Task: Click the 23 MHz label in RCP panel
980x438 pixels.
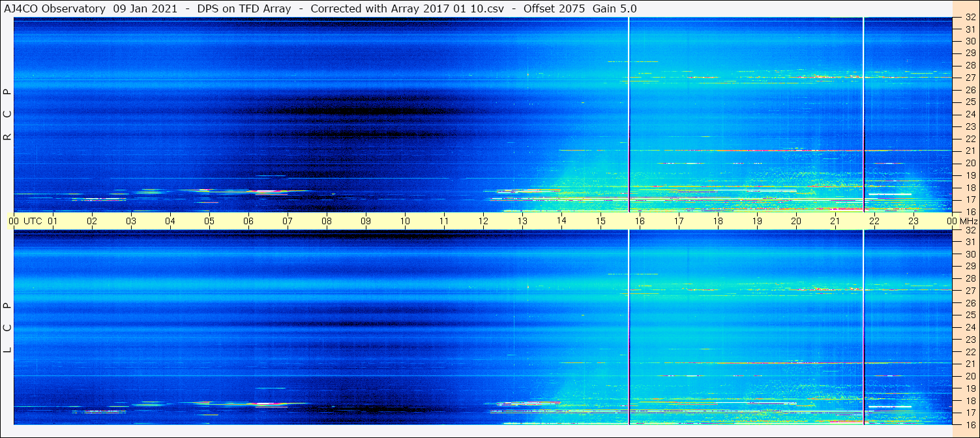Action: click(x=970, y=127)
